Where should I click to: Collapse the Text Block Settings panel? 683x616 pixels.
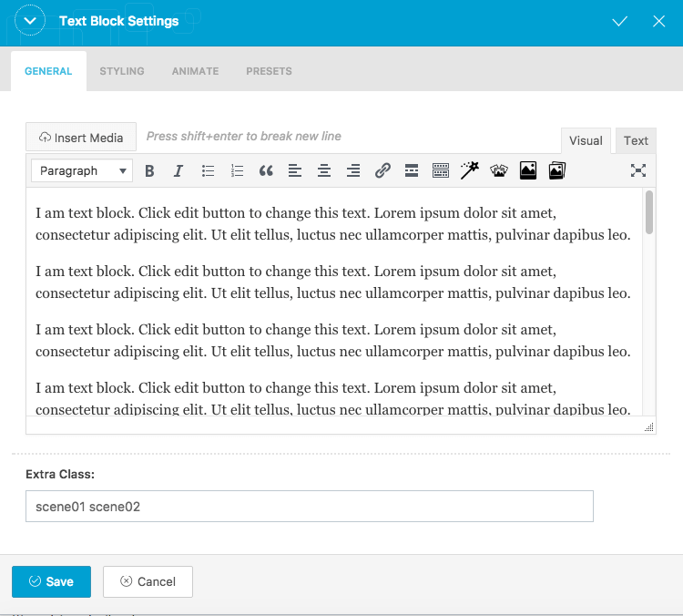[x=30, y=21]
